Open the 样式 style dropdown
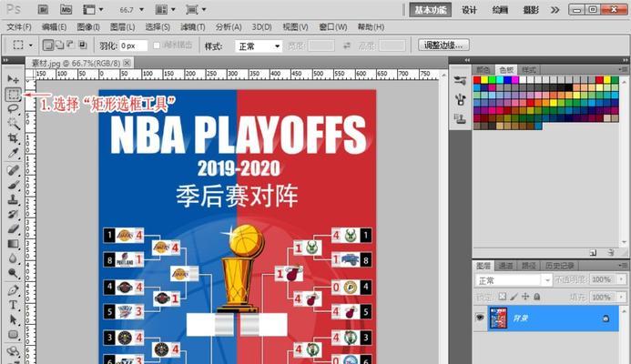This screenshot has height=364, width=631. [x=259, y=46]
